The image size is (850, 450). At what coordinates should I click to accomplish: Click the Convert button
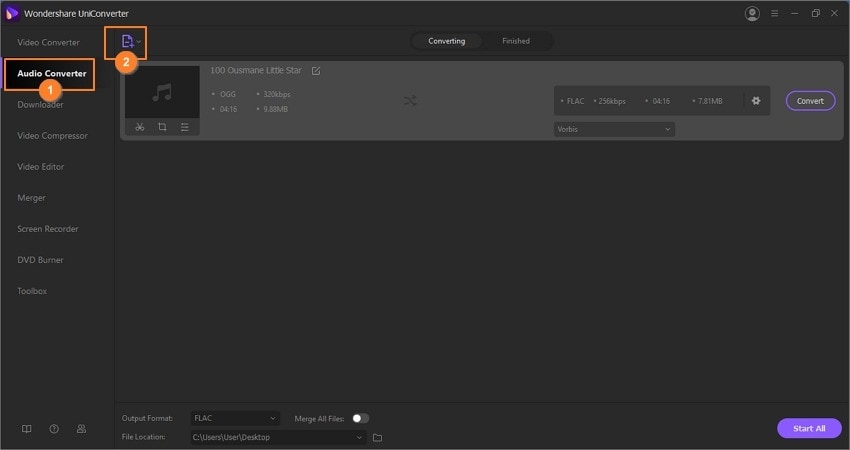(810, 101)
